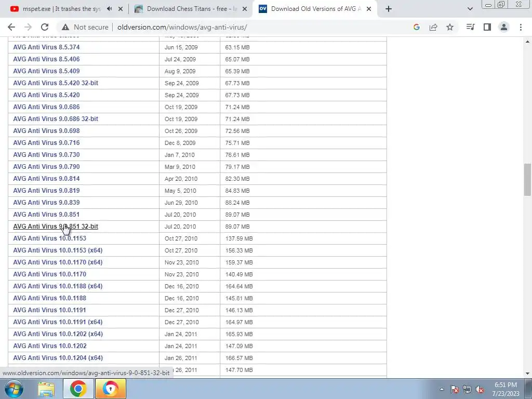Open a new browser tab
This screenshot has width=532, height=399.
pos(389,9)
